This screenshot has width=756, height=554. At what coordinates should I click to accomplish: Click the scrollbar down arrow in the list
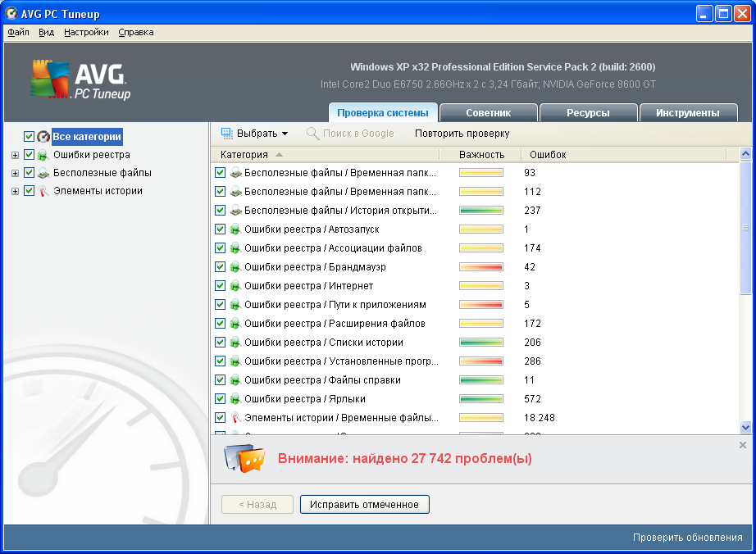coord(745,427)
